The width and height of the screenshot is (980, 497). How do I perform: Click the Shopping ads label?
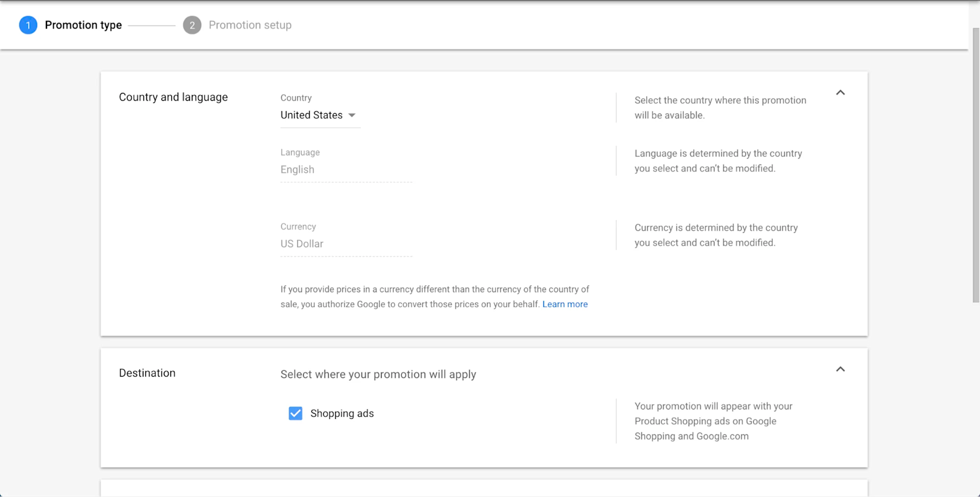coord(342,414)
